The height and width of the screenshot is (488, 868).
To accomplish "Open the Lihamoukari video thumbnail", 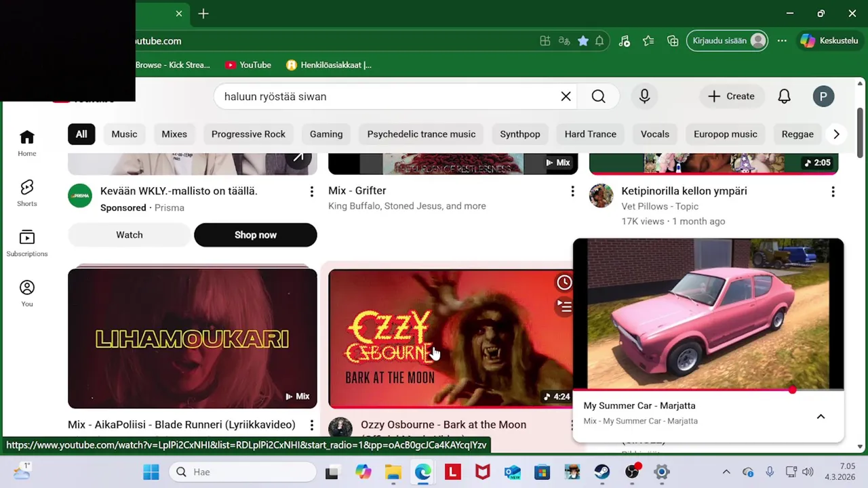I will tap(193, 338).
